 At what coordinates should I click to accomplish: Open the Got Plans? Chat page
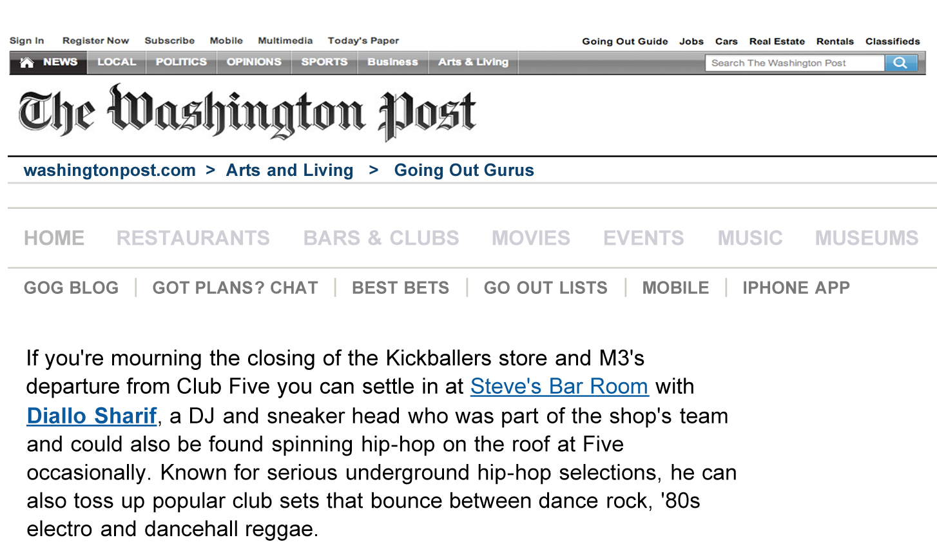(235, 287)
